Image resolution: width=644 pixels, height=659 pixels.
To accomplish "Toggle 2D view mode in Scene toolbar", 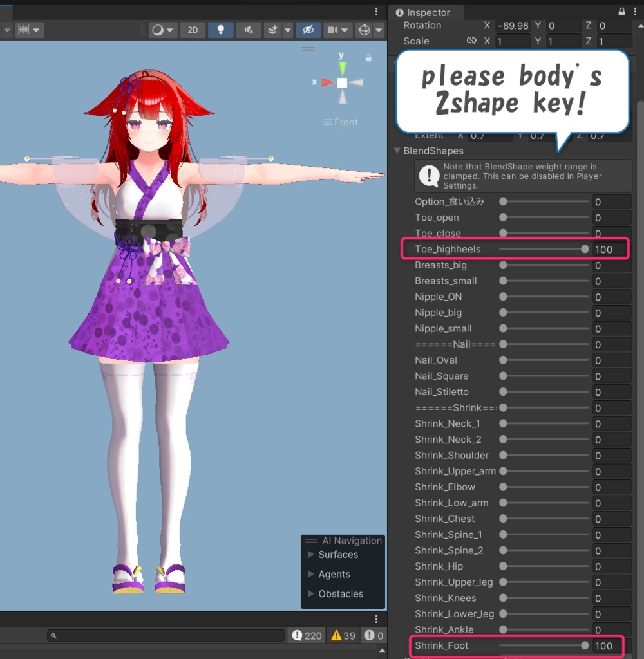I will 193,30.
